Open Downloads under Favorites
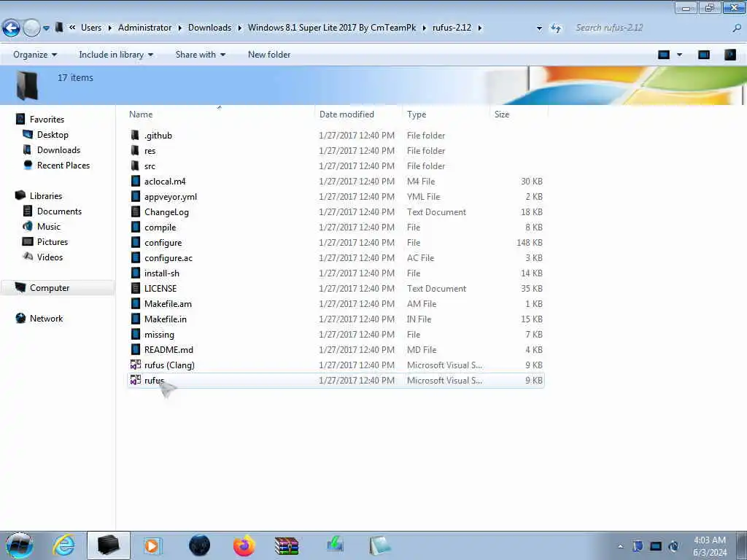 tap(58, 150)
